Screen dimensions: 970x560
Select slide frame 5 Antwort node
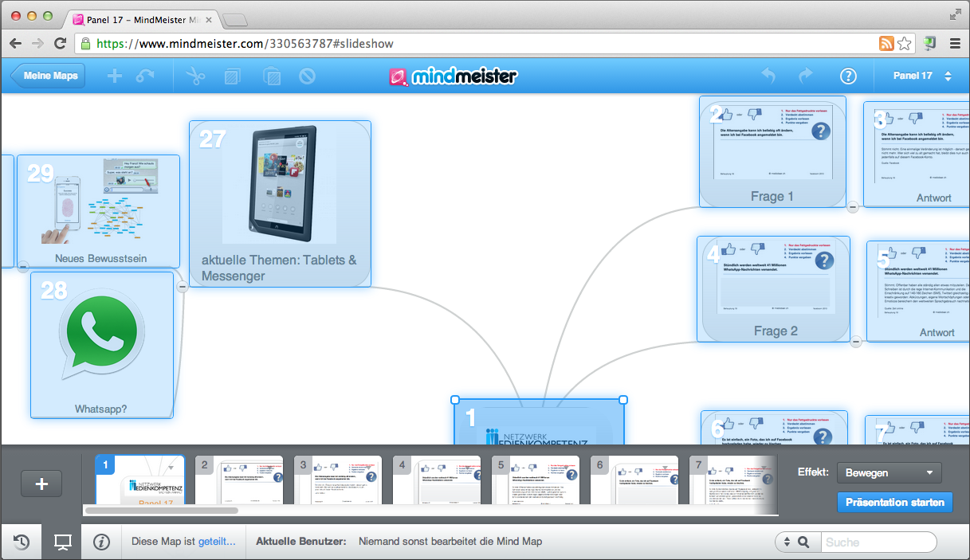918,292
